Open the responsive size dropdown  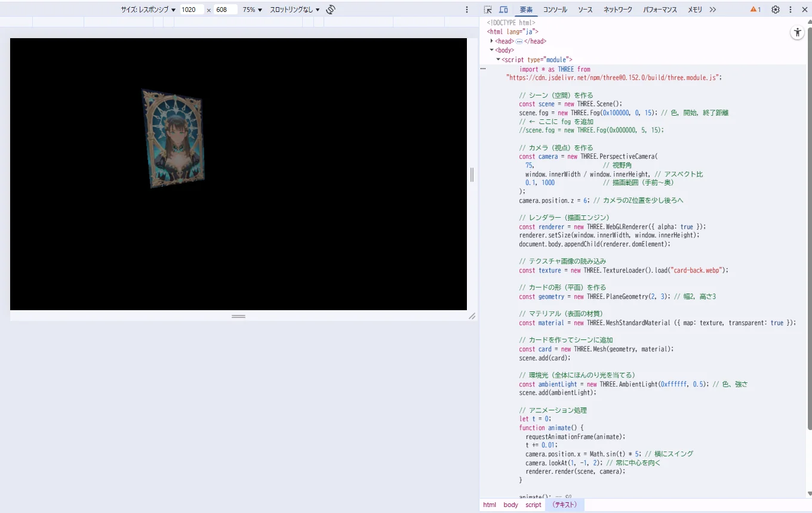pos(148,10)
